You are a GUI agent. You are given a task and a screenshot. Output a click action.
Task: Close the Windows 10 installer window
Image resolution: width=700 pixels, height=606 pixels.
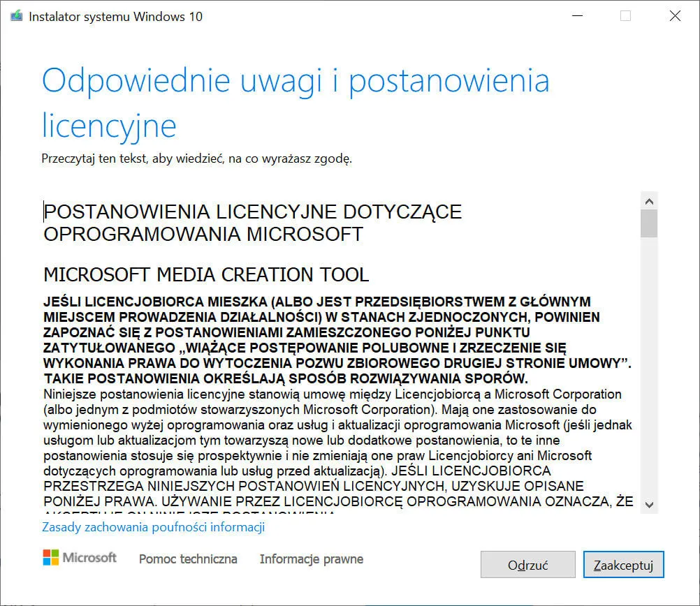click(x=675, y=16)
